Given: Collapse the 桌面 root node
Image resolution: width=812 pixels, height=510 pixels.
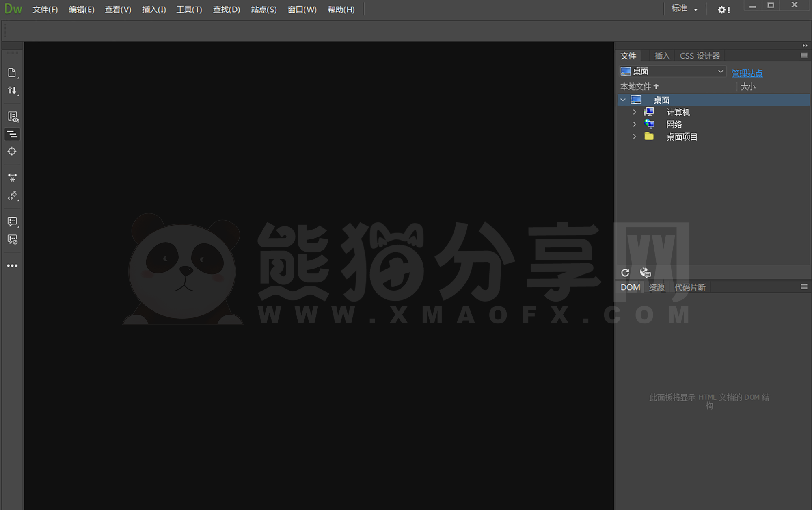Looking at the screenshot, I should click(x=624, y=100).
